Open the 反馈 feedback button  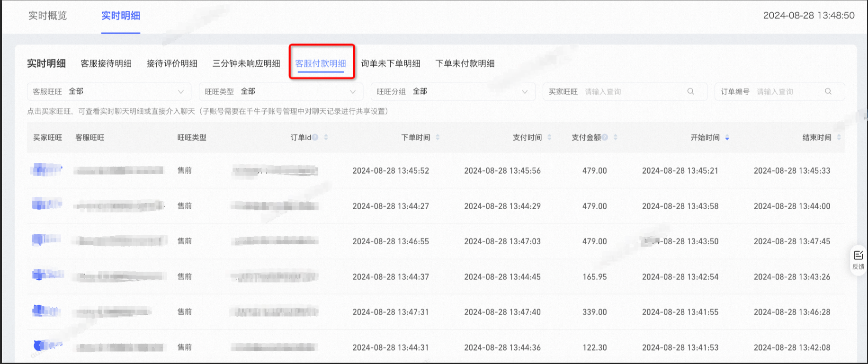click(858, 260)
